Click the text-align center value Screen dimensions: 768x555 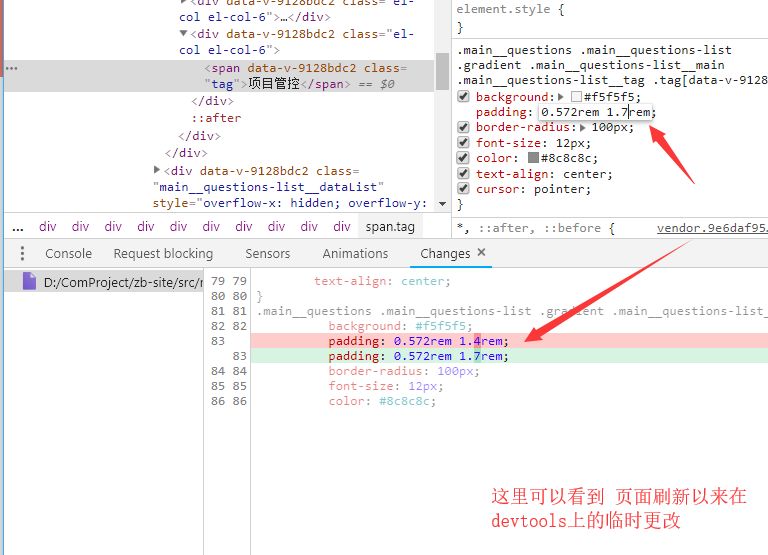click(584, 174)
